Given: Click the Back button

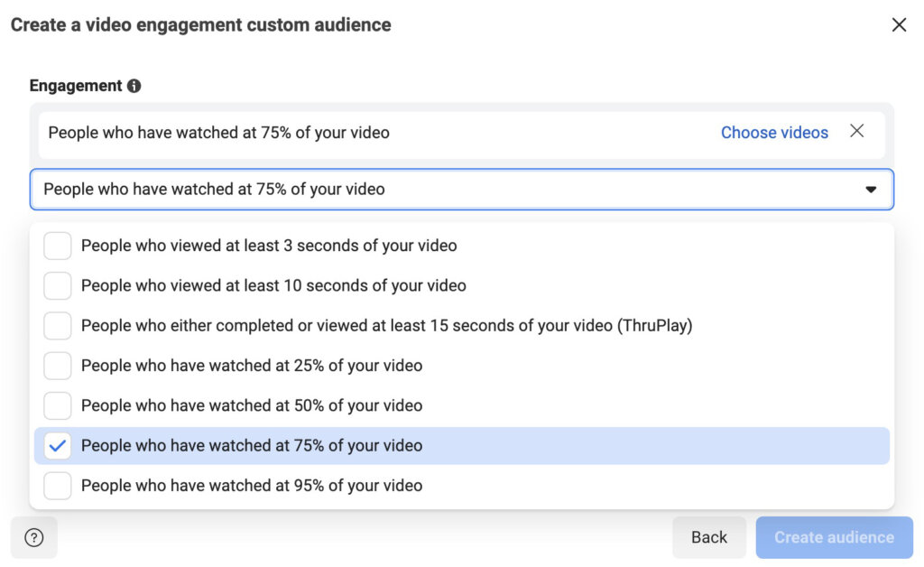Looking at the screenshot, I should pos(709,537).
